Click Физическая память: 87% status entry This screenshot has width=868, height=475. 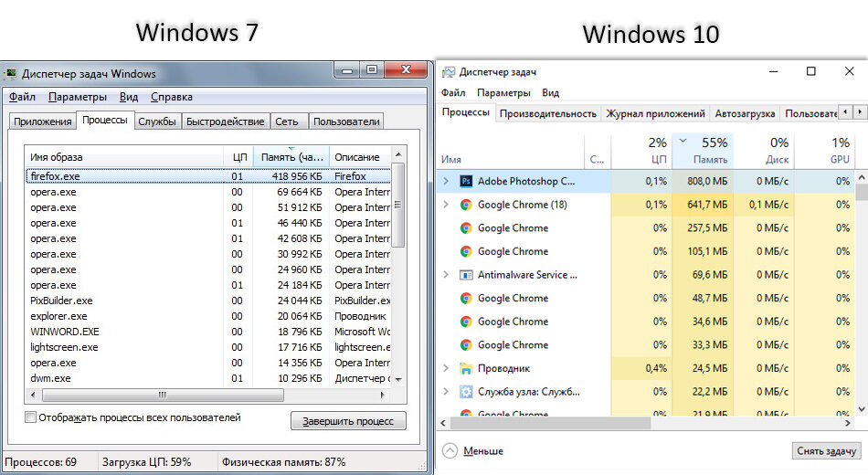pyautogui.click(x=283, y=461)
